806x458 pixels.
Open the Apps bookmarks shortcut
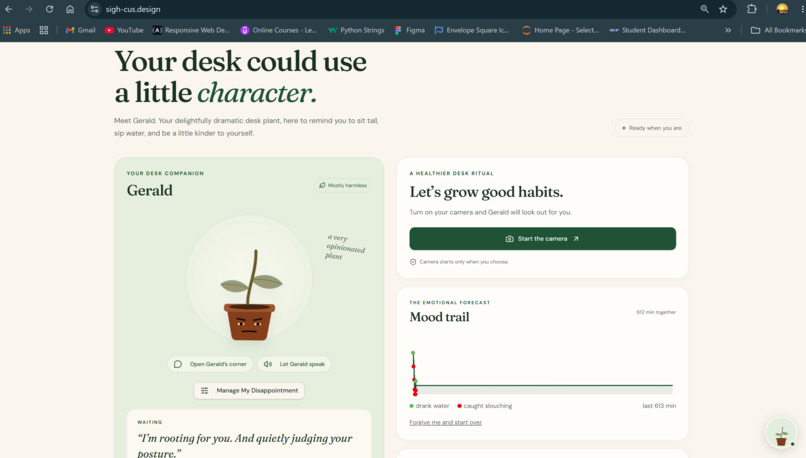click(16, 30)
